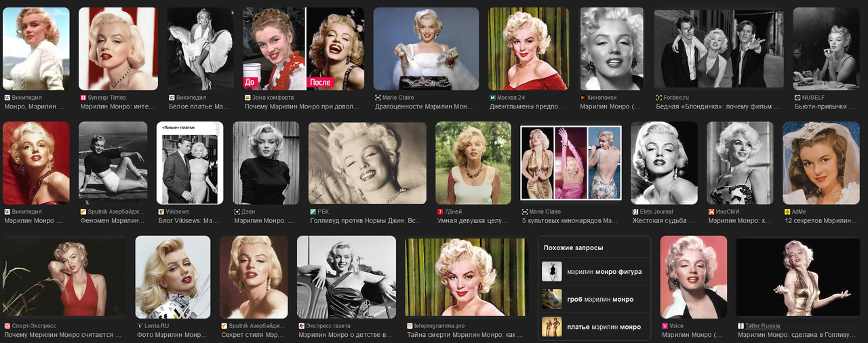Open the thumbnail above the Экспресс газета label

[x=347, y=277]
